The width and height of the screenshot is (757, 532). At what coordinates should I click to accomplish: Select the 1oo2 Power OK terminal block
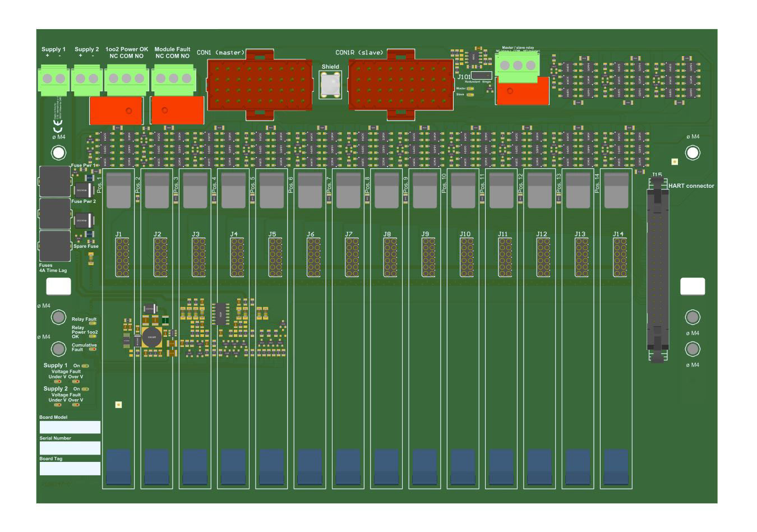(126, 80)
